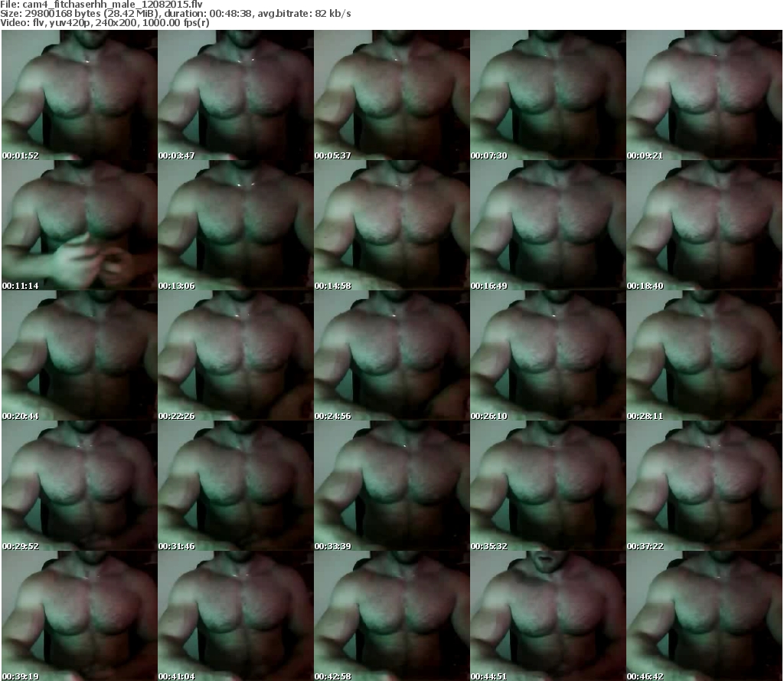Select the thumbnail timestamped 00:35:32
The width and height of the screenshot is (784, 681).
pos(548,486)
